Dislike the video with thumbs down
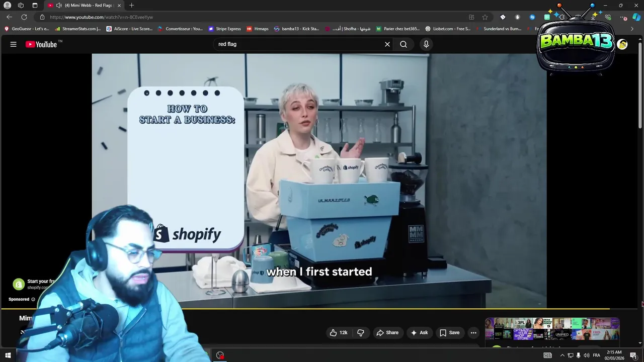Screen dimensions: 644x362 [x=361, y=332]
